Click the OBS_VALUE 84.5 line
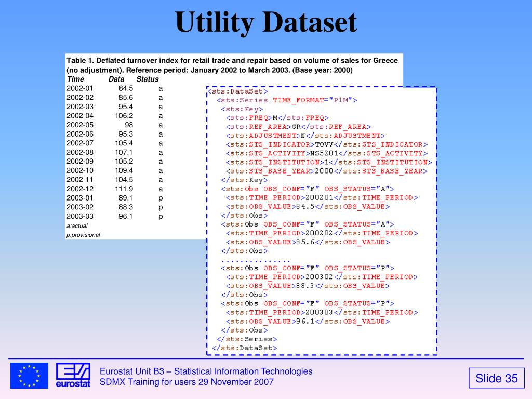This screenshot has height=399, width=532. (308, 206)
